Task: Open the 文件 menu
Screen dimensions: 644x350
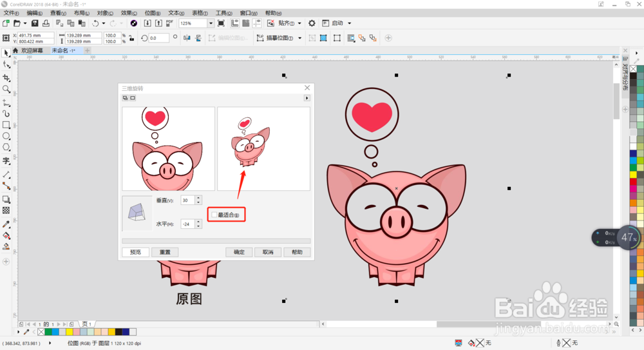Action: pyautogui.click(x=11, y=13)
